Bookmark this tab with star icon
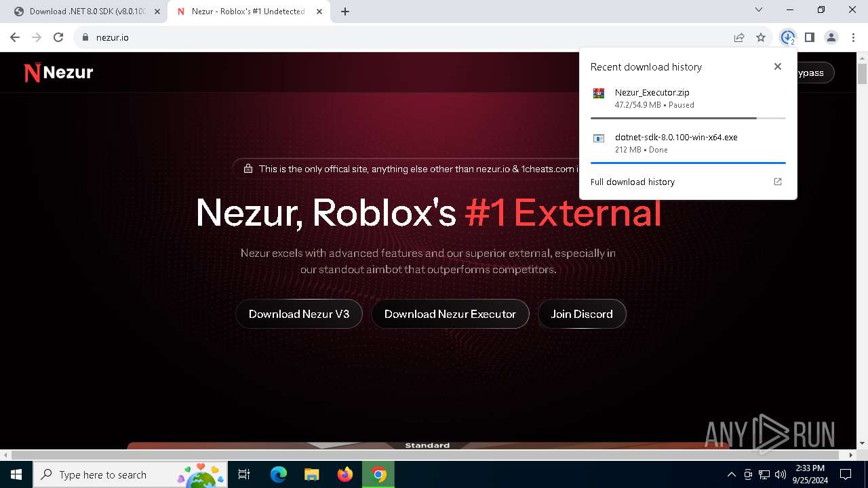Screen dimensions: 868x488 click(x=761, y=37)
